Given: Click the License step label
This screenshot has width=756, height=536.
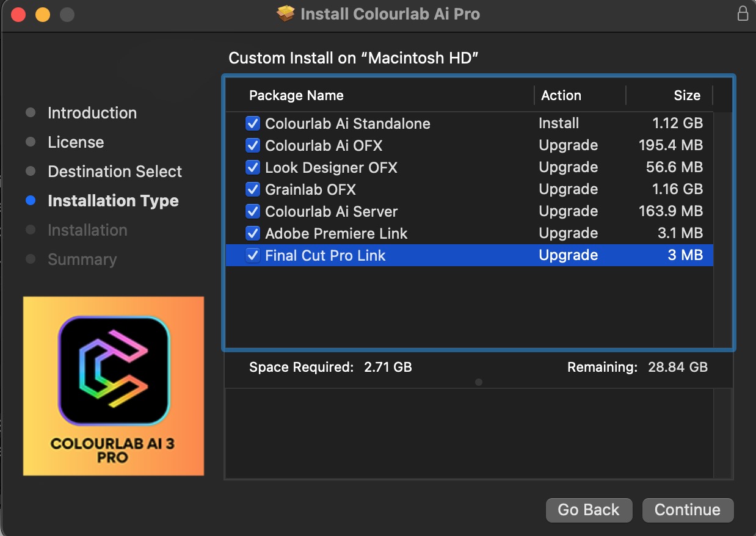Looking at the screenshot, I should click(75, 142).
